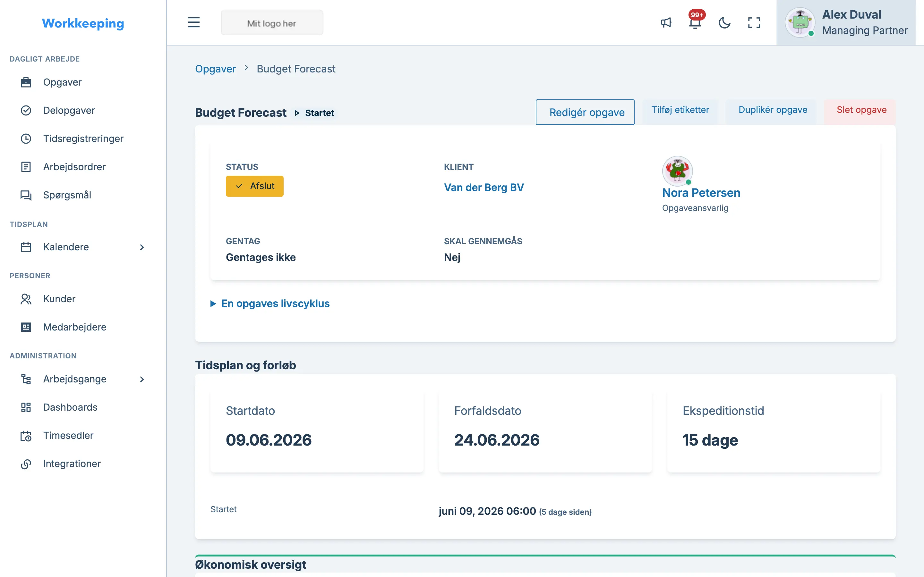Toggle fullscreen mode icon
The height and width of the screenshot is (577, 924).
coord(754,22)
